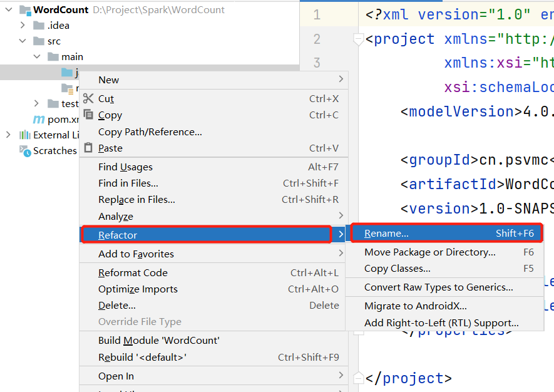This screenshot has width=554, height=392.
Task: Click the xsi:schemaLocation attribute text
Action: click(x=499, y=87)
